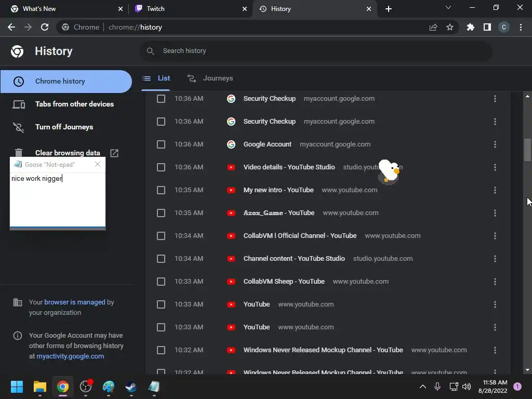This screenshot has width=532, height=399.
Task: Open more actions for CollabVM Official Channel entry
Action: point(495,236)
